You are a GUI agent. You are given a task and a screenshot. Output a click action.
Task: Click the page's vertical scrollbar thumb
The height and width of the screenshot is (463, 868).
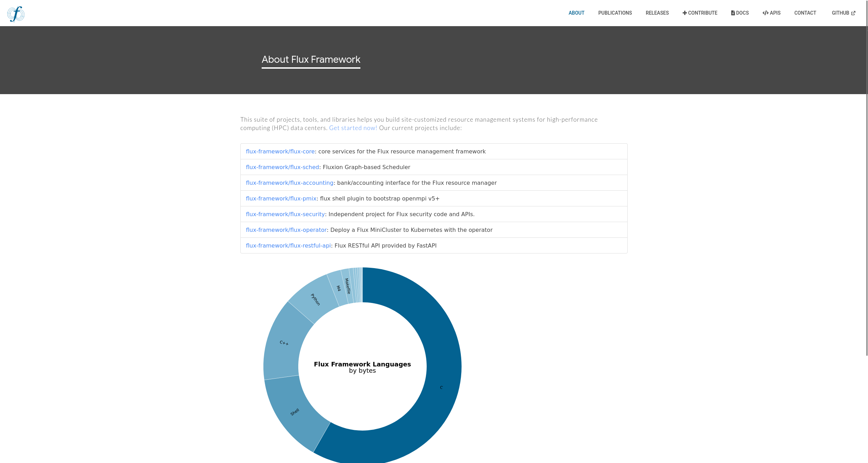867,178
